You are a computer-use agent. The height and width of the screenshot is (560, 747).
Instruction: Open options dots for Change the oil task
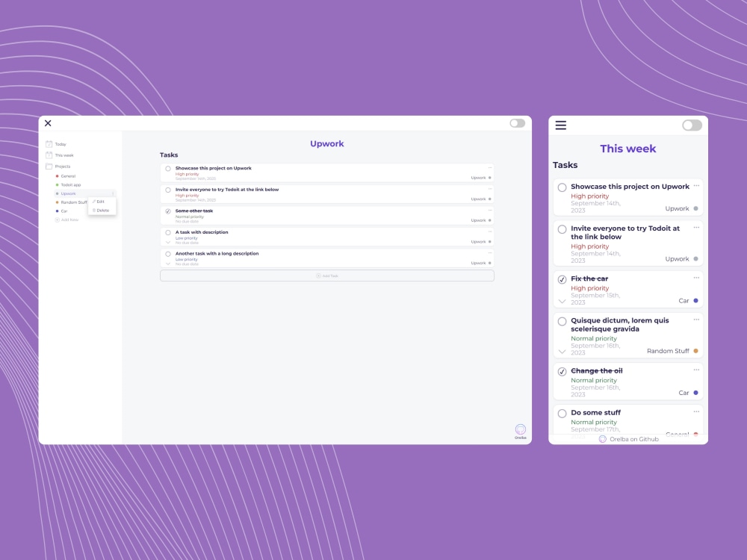point(696,370)
